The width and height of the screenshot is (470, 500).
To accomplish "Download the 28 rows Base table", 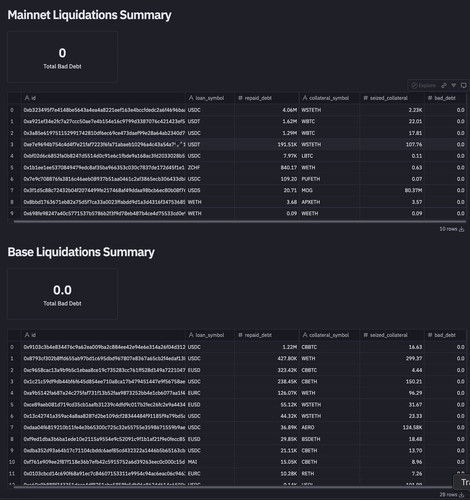I will [462, 495].
